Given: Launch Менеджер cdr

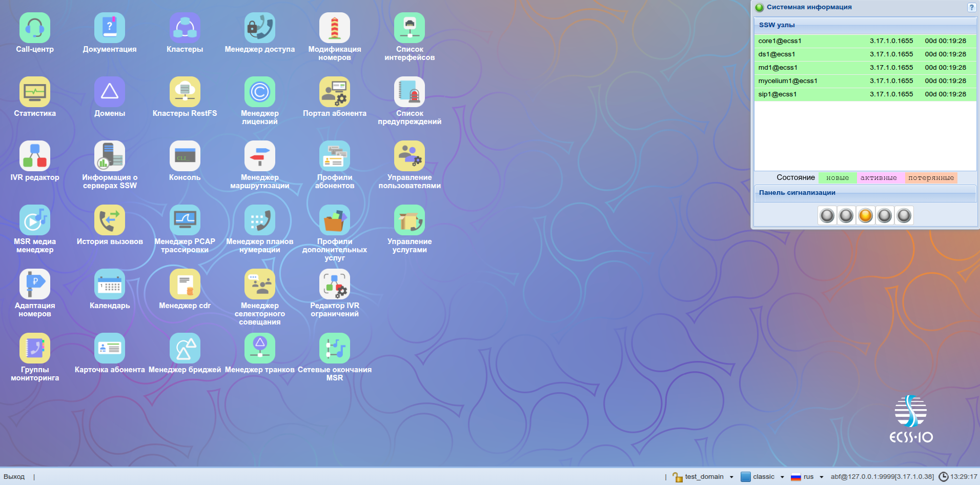Looking at the screenshot, I should click(185, 284).
